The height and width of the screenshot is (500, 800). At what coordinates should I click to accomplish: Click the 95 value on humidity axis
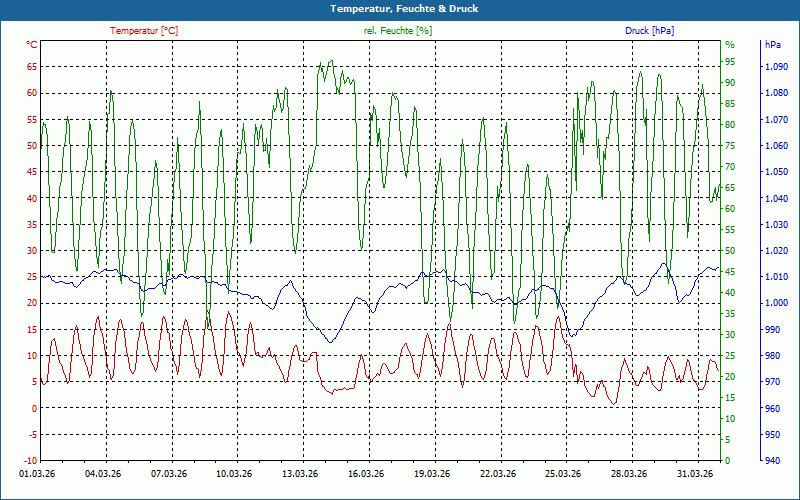[730, 62]
